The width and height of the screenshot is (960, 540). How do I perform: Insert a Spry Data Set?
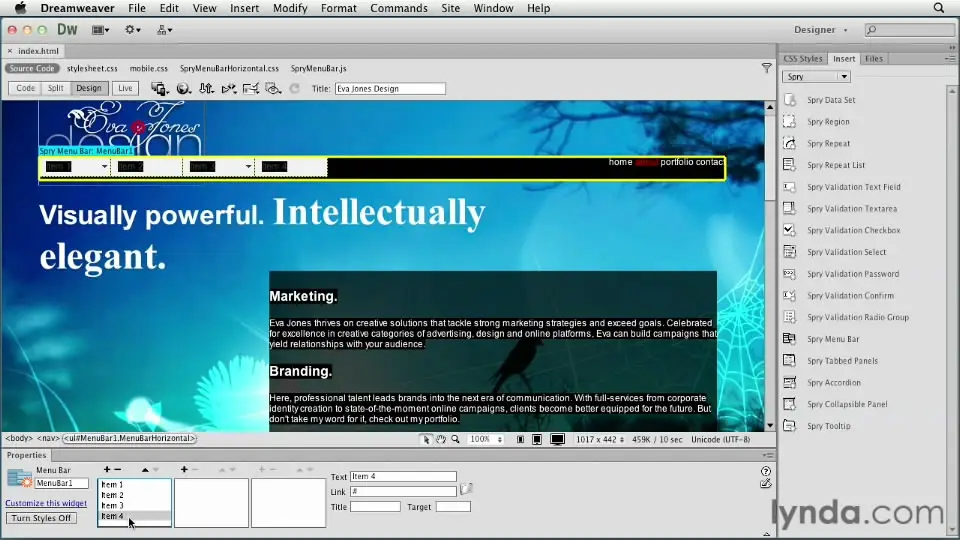pyautogui.click(x=830, y=100)
